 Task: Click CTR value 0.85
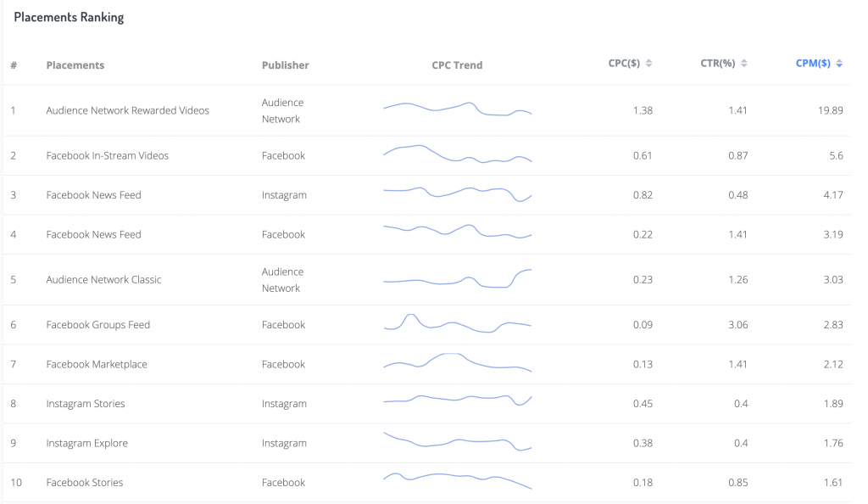738,483
